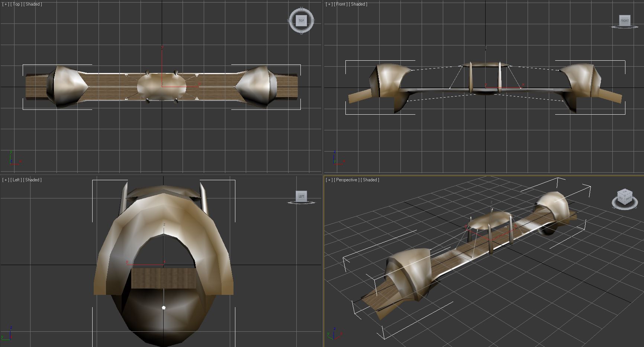The height and width of the screenshot is (347, 644).
Task: Open the [+] menu in Top viewport
Action: pos(5,4)
